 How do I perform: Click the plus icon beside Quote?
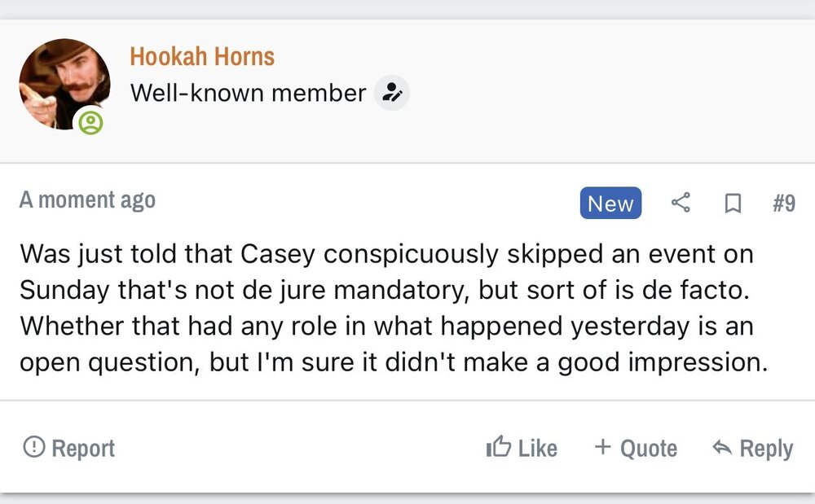coord(603,447)
